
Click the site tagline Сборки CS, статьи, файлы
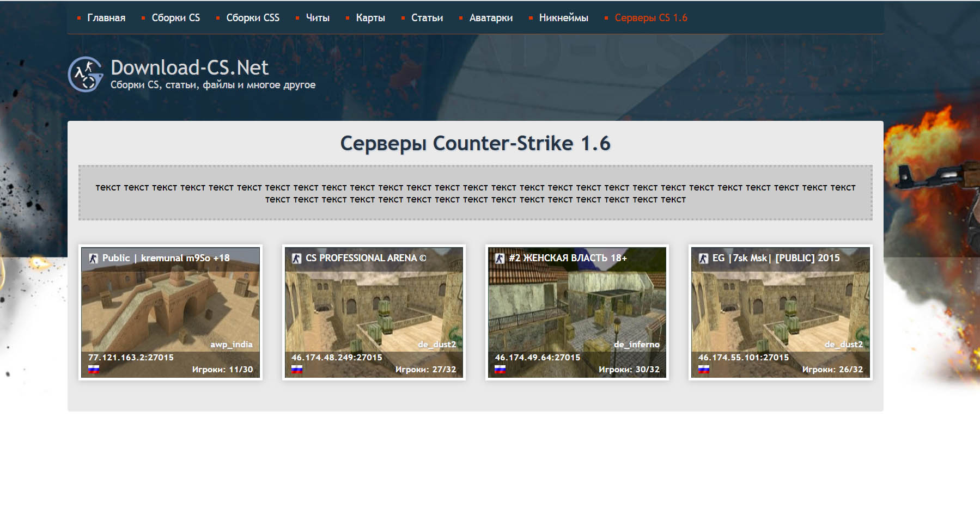pyautogui.click(x=213, y=85)
